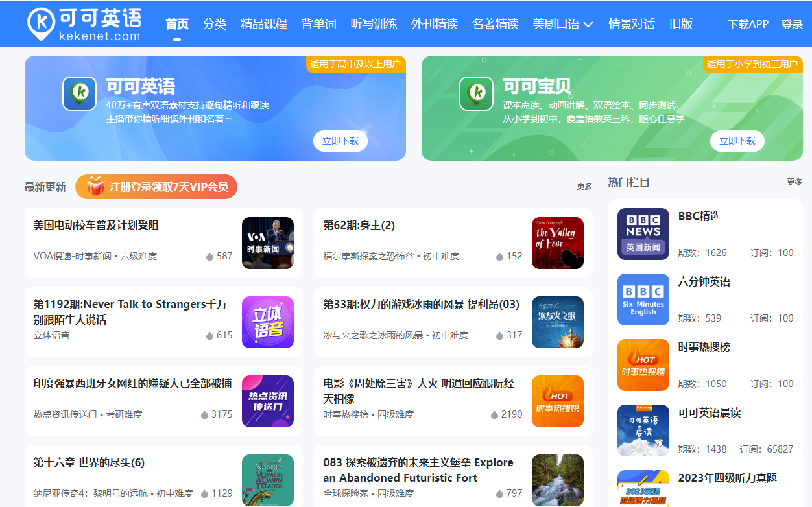This screenshot has width=812, height=507.
Task: Open the 背单词 navigation item
Action: pos(318,24)
